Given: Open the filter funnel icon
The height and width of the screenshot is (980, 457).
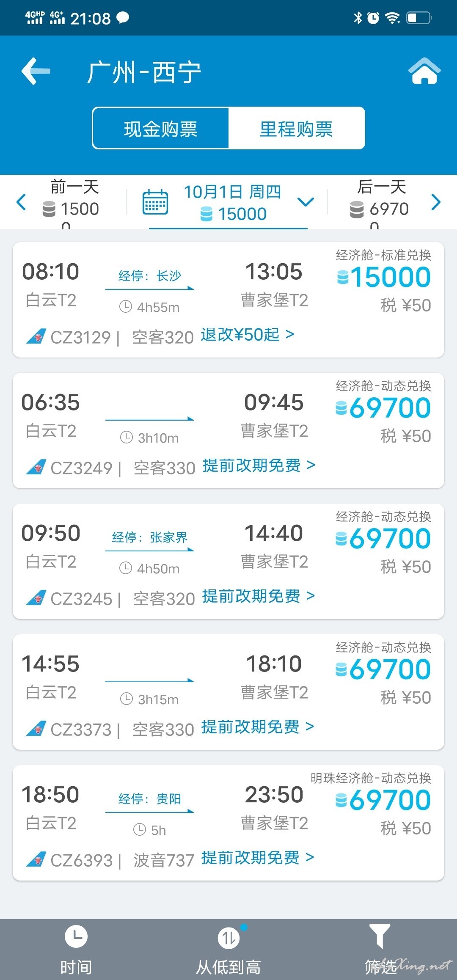Looking at the screenshot, I should coord(380,936).
